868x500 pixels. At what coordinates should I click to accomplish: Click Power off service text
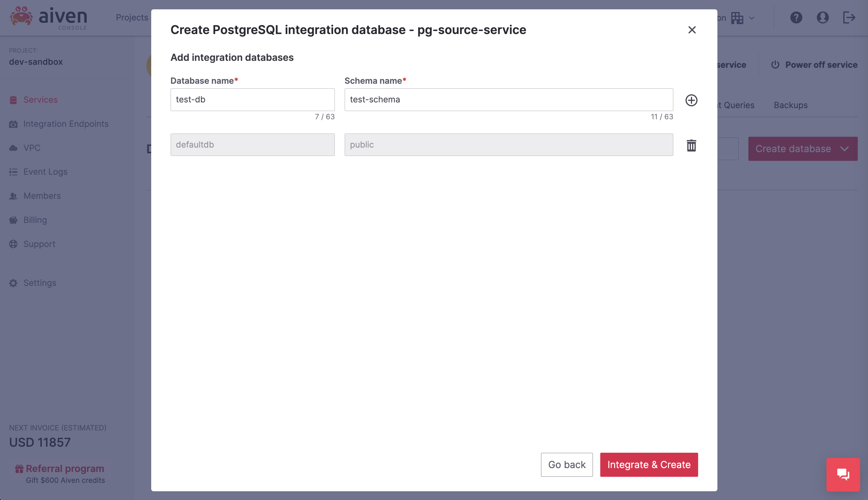click(x=821, y=64)
